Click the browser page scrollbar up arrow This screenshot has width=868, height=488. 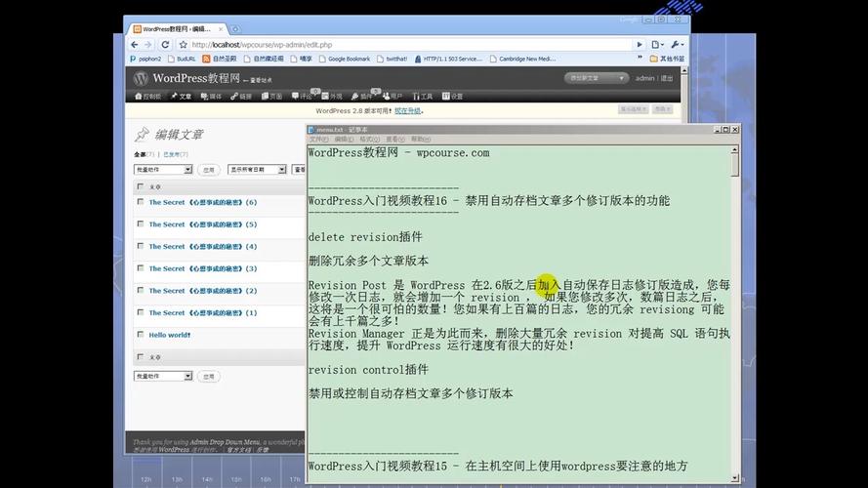point(684,71)
